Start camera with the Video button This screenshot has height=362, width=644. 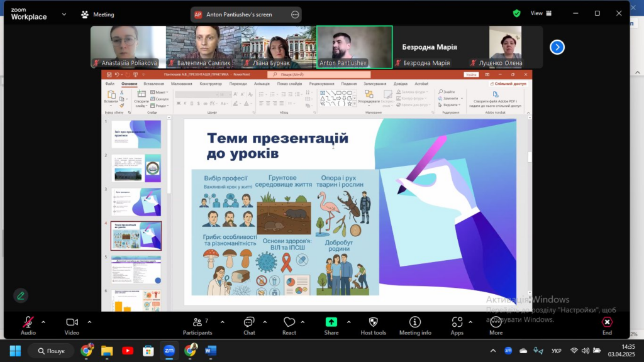72,326
